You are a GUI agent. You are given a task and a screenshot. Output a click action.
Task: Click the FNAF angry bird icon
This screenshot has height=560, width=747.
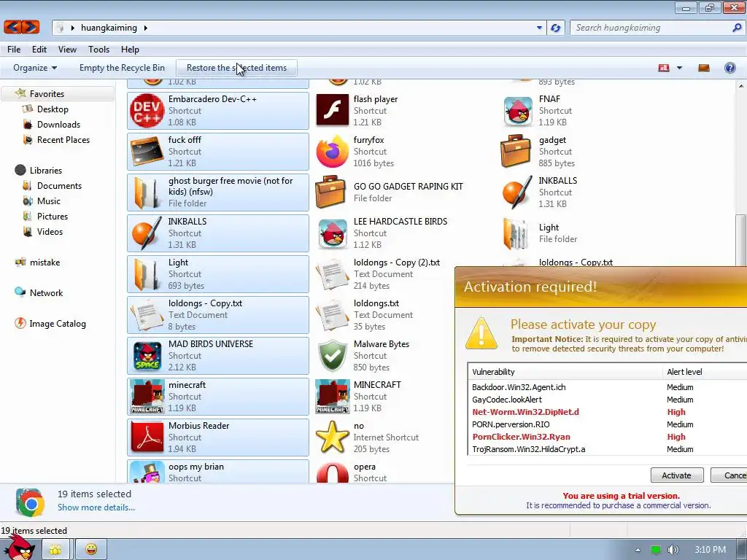click(x=518, y=111)
